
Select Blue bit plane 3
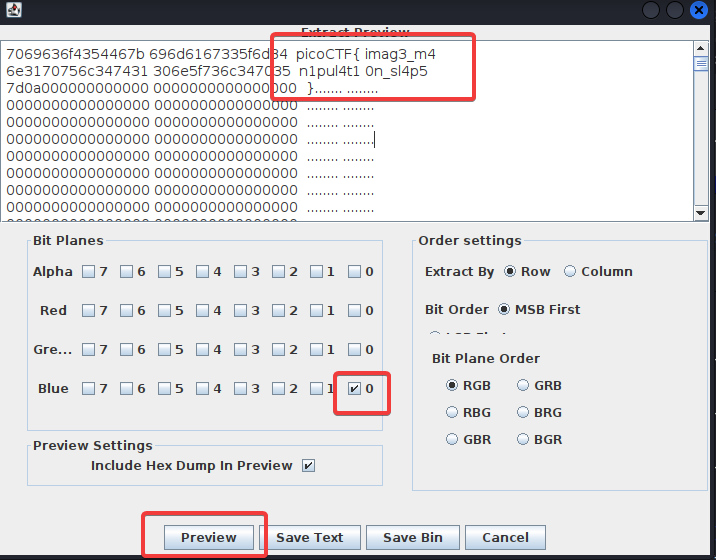click(x=240, y=389)
